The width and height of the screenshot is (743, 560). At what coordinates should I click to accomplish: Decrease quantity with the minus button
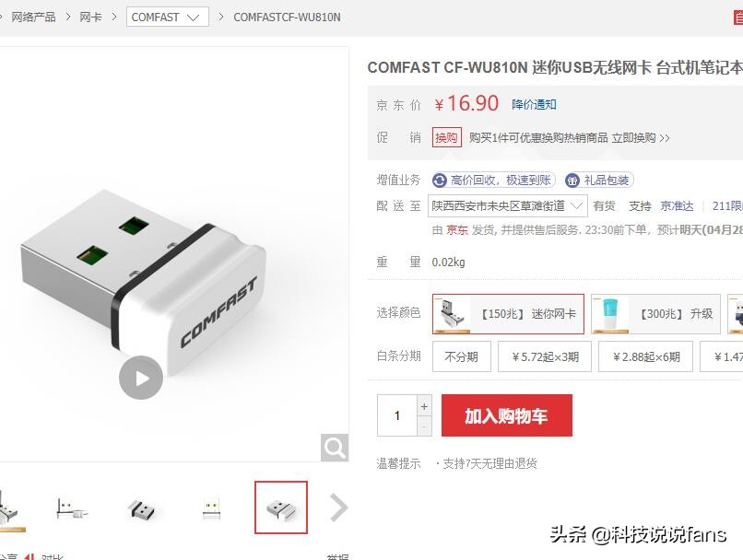click(424, 426)
